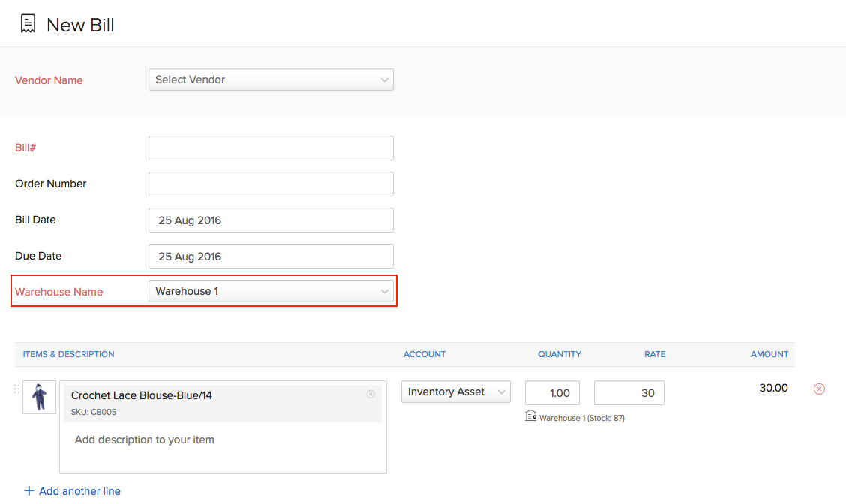Viewport: 846px width, 504px height.
Task: Open the Crochet Lace Blouse item thumbnail
Action: click(x=40, y=397)
